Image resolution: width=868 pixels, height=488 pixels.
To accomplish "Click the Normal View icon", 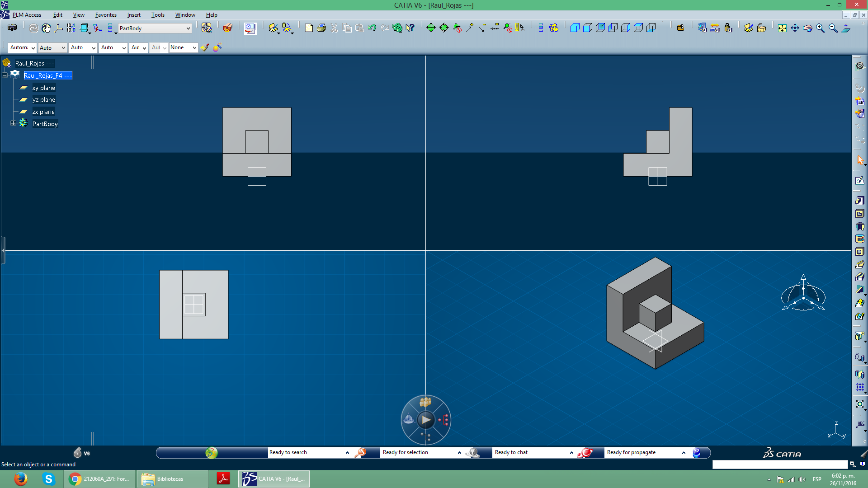I will coord(845,28).
